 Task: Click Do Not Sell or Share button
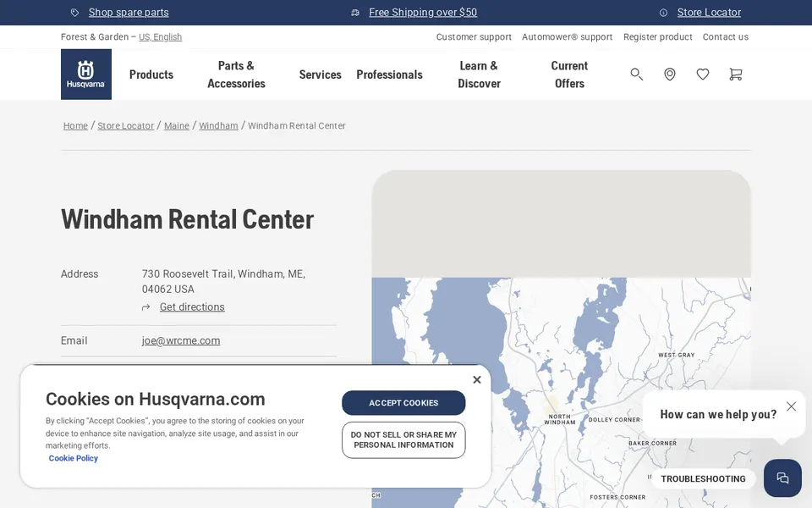(403, 440)
